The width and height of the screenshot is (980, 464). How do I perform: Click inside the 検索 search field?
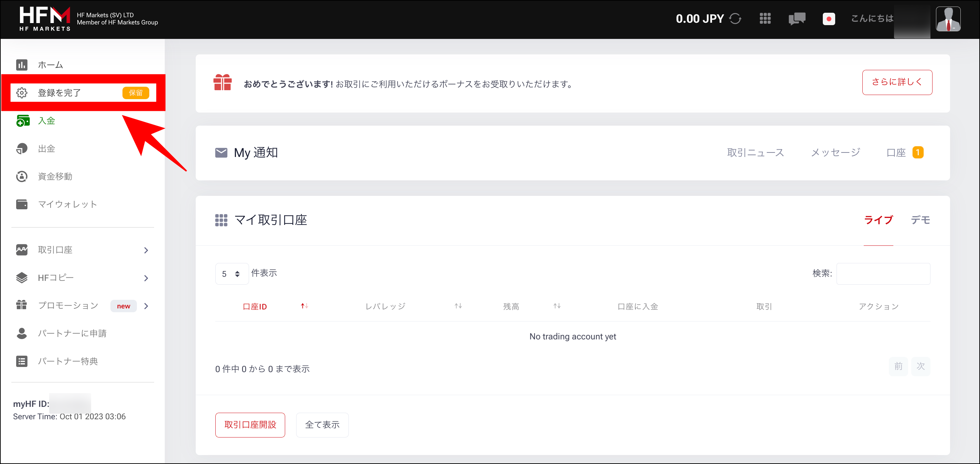click(883, 273)
